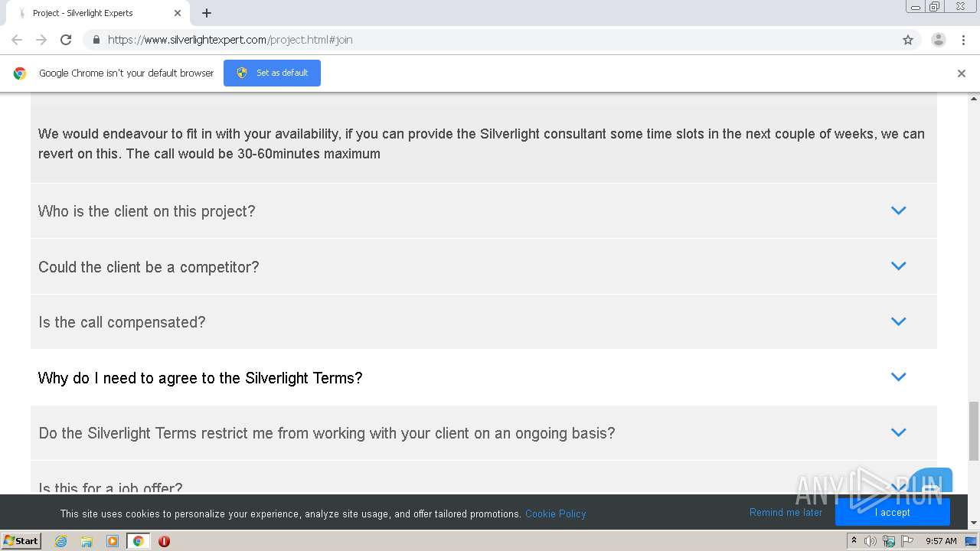Open question 'Is the call compensated?'

(x=484, y=322)
